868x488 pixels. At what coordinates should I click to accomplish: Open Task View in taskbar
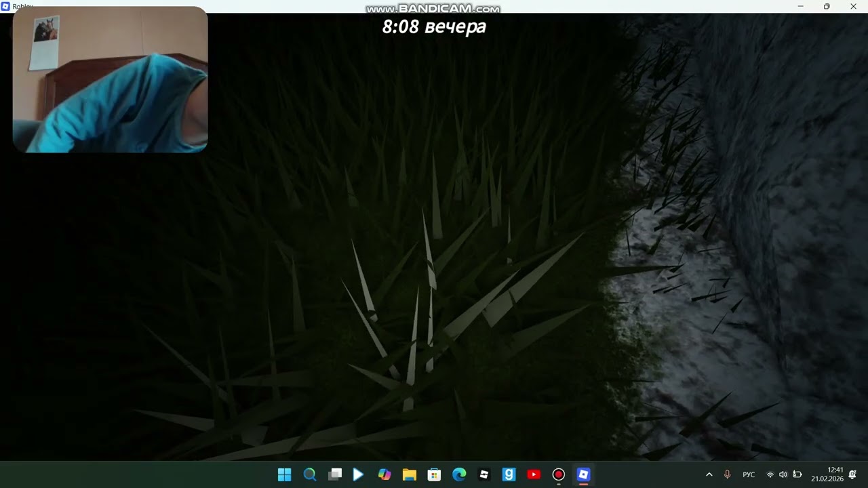335,474
